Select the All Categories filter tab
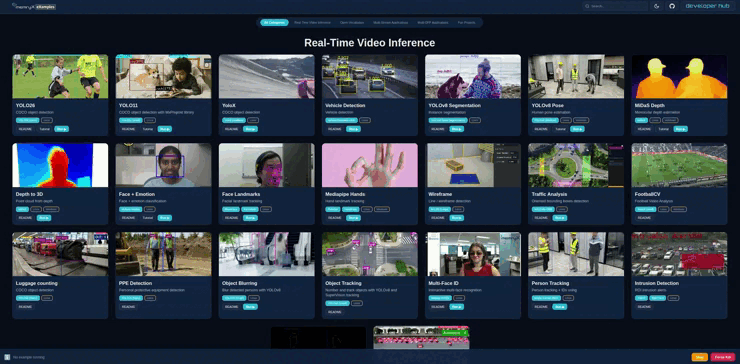Screen dimensions: 740x364 tap(274, 22)
